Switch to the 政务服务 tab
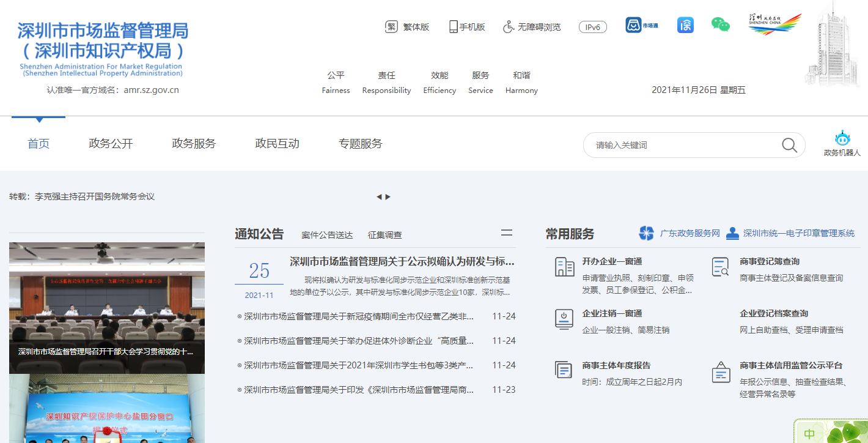 click(x=194, y=143)
